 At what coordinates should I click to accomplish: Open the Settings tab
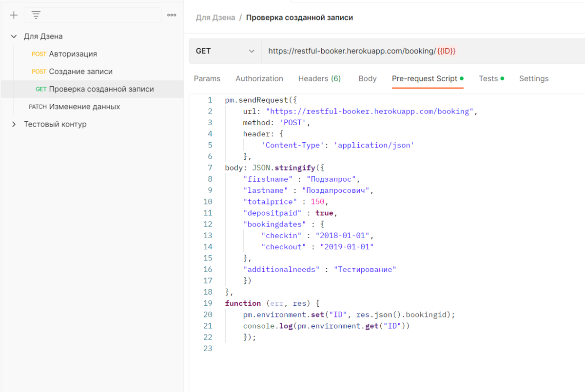pos(534,79)
